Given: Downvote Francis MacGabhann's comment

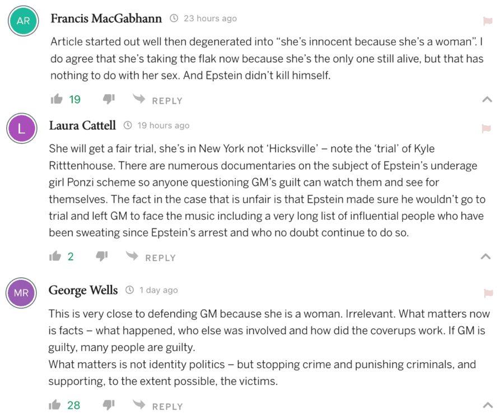Looking at the screenshot, I should [109, 100].
